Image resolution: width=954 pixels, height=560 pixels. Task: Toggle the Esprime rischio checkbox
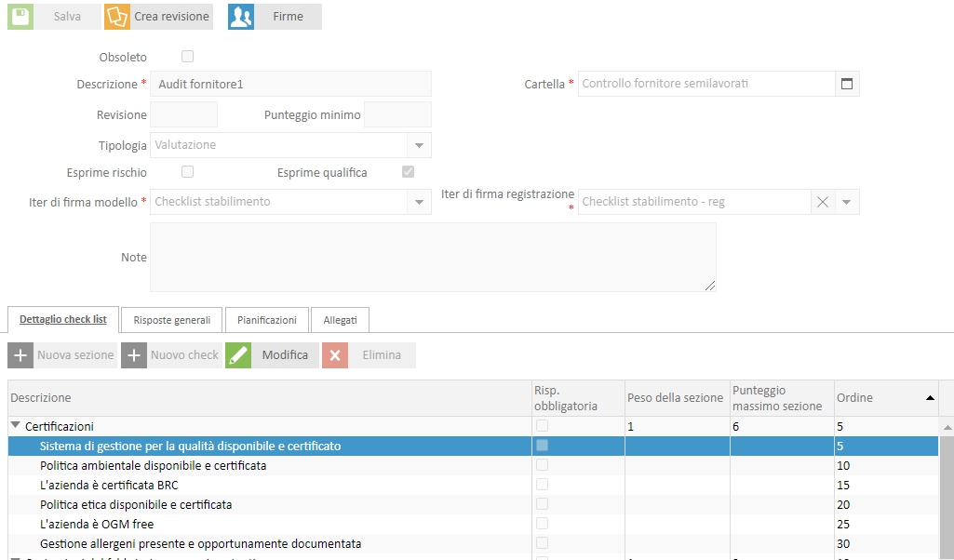(x=187, y=172)
